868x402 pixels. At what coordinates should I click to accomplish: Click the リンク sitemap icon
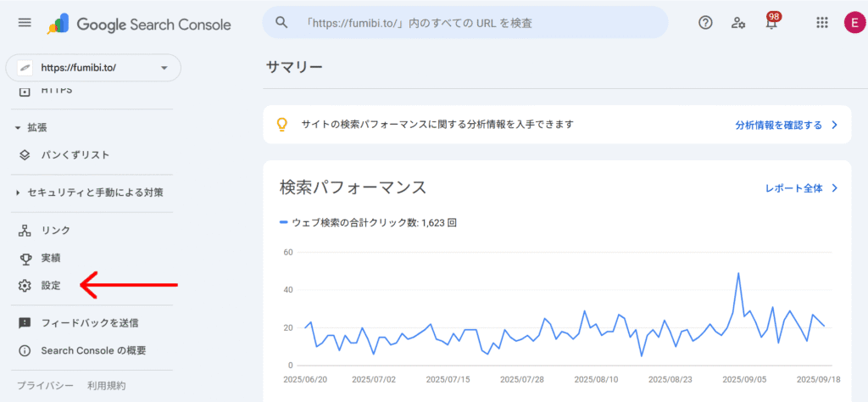click(25, 231)
